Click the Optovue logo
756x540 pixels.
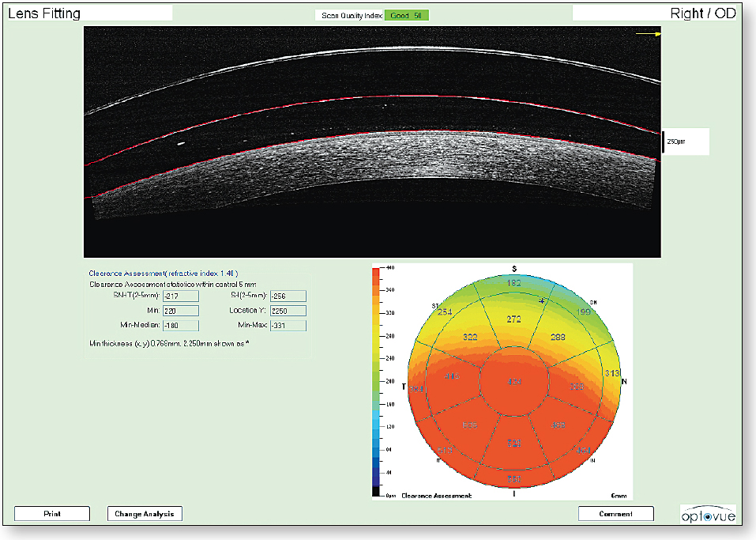pos(709,513)
